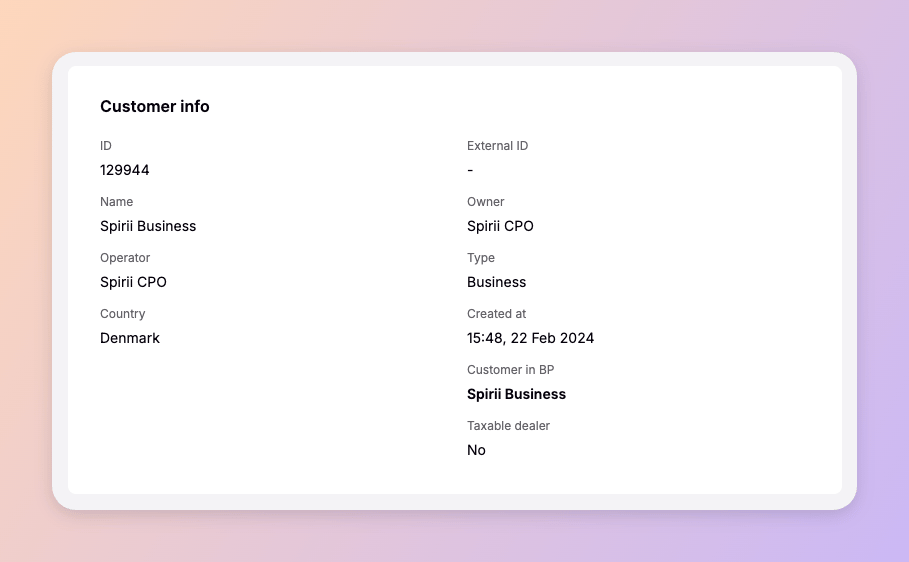Click the ID label
This screenshot has width=909, height=562.
pos(106,146)
